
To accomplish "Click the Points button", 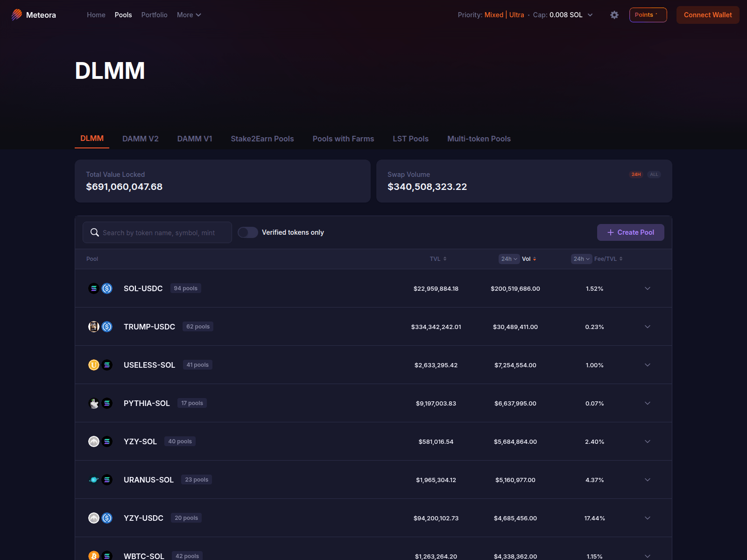I will 648,15.
